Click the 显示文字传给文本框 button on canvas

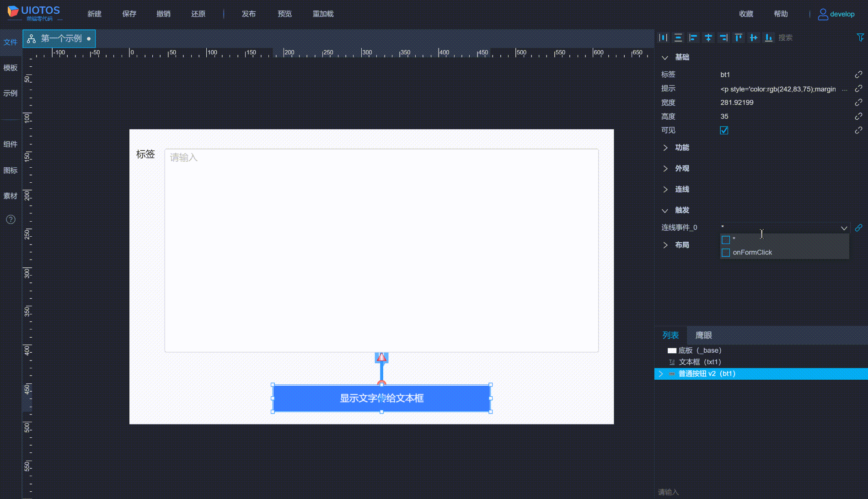[382, 398]
